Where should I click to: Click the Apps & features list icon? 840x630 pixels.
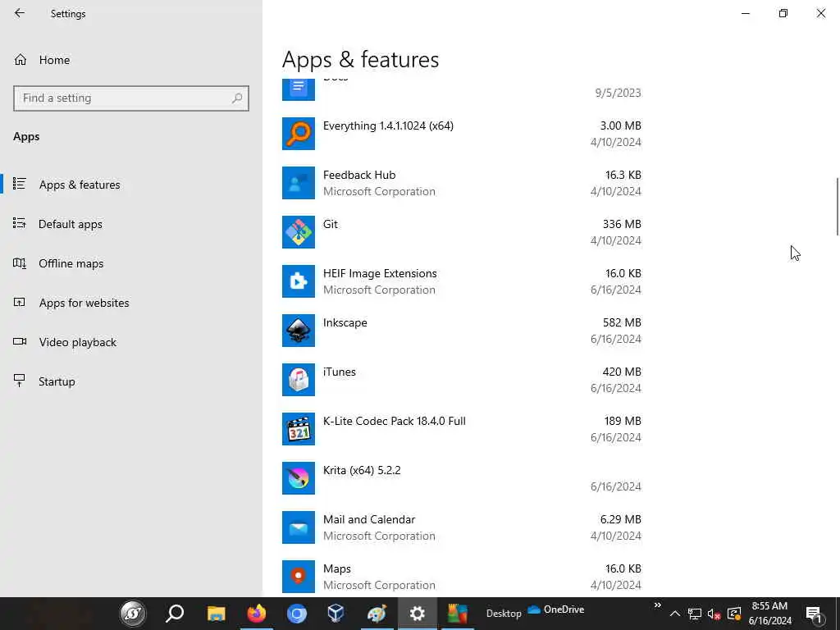20,185
